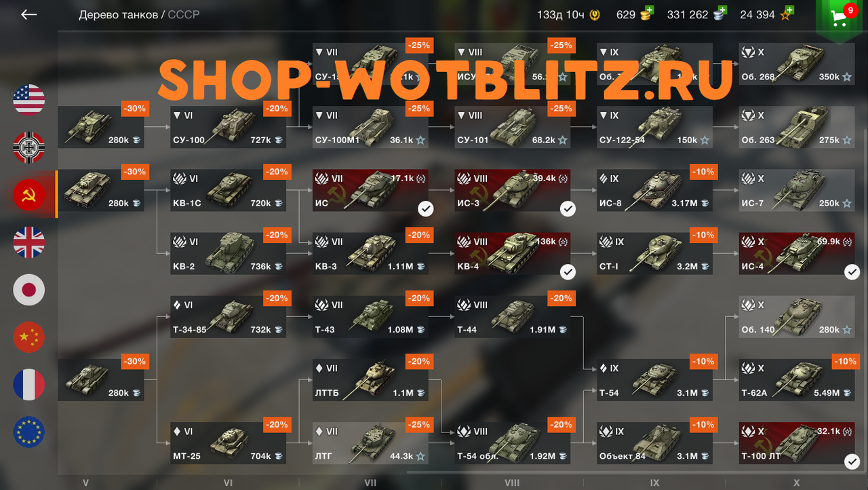Add credits with the plus button
Image resolution: width=868 pixels, height=490 pixels.
click(722, 10)
